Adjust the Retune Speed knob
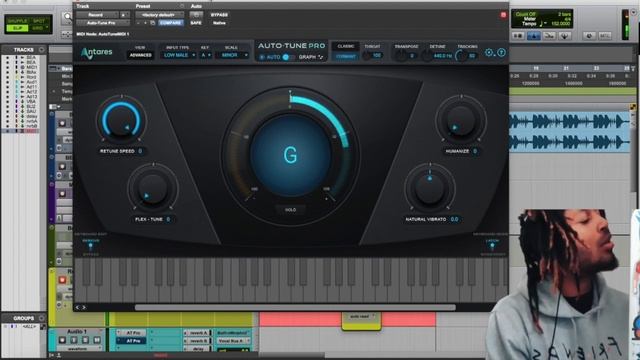This screenshot has height=360, width=640. [121, 120]
